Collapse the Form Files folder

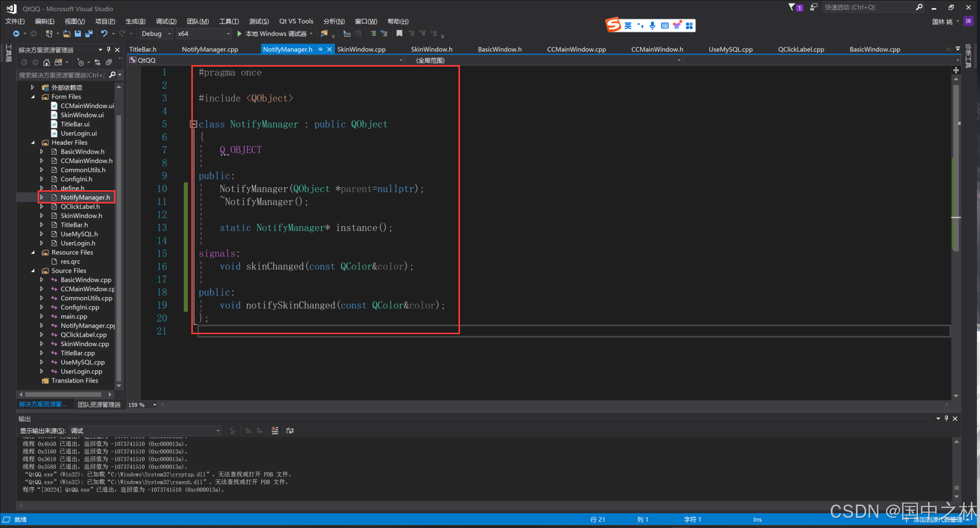pyautogui.click(x=33, y=97)
